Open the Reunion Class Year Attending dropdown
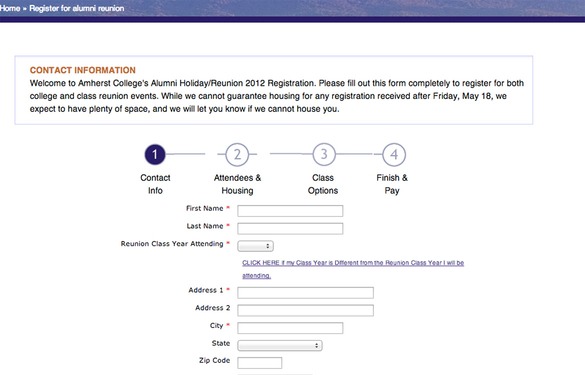 point(256,246)
